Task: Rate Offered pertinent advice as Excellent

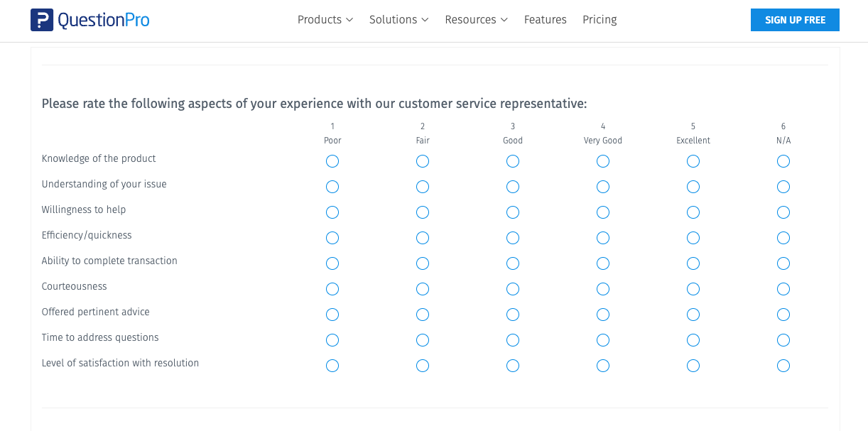Action: click(693, 315)
